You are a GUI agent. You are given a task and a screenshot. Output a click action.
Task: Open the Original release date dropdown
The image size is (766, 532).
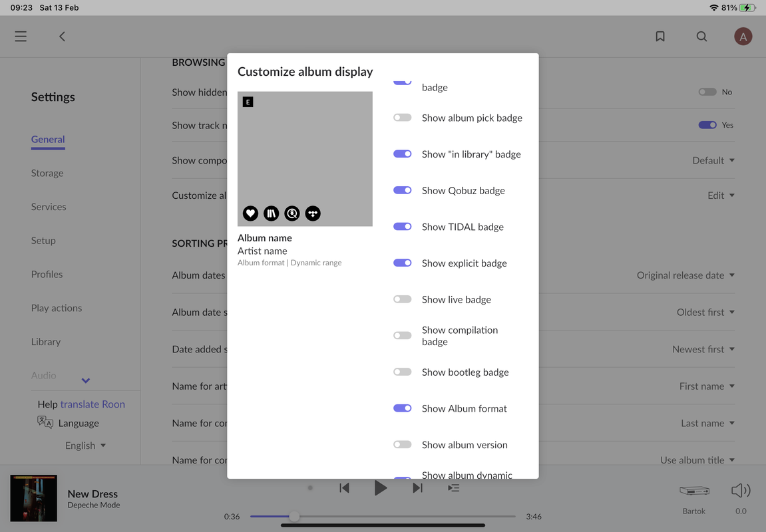tap(685, 275)
